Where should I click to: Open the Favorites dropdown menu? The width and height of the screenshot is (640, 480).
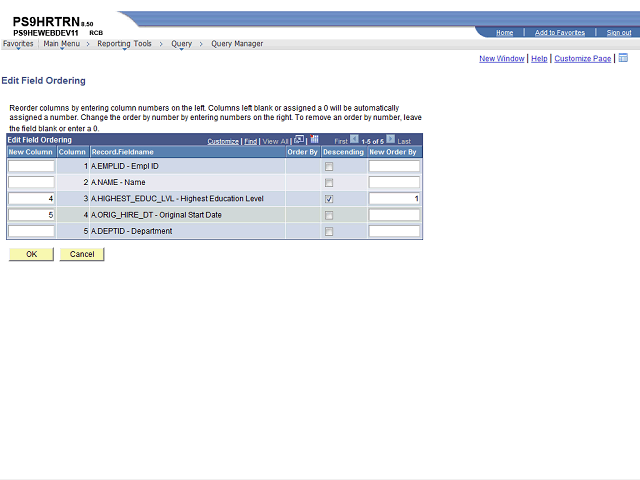(17, 44)
